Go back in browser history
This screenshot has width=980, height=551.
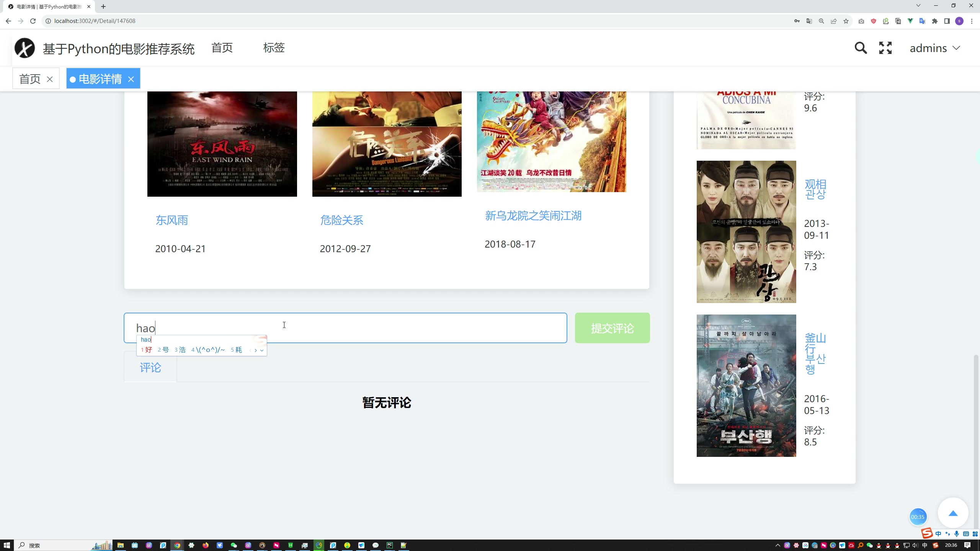pos(8,21)
